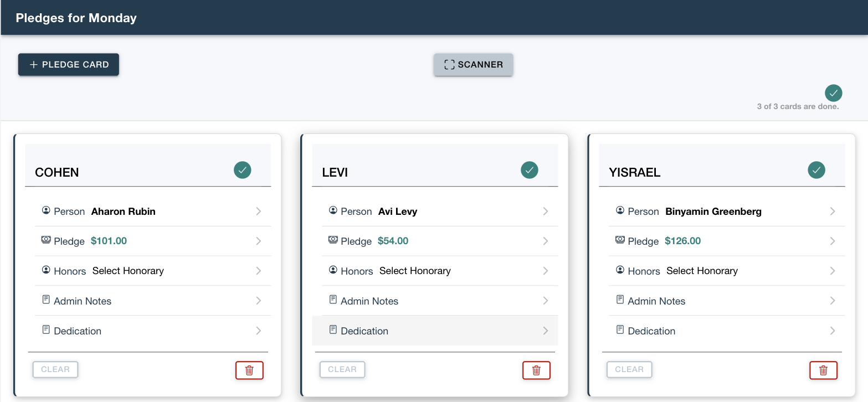Click the green checkmark on COHEN card
Image resolution: width=868 pixels, height=402 pixels.
(243, 170)
